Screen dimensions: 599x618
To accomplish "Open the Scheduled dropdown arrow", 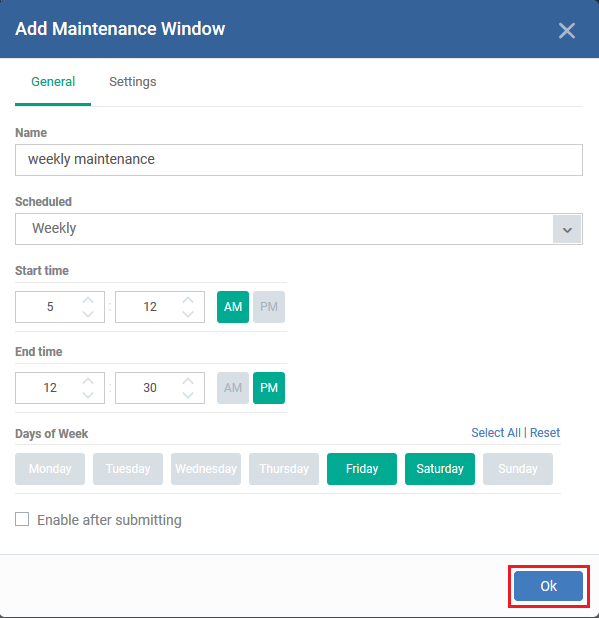I will click(x=567, y=229).
